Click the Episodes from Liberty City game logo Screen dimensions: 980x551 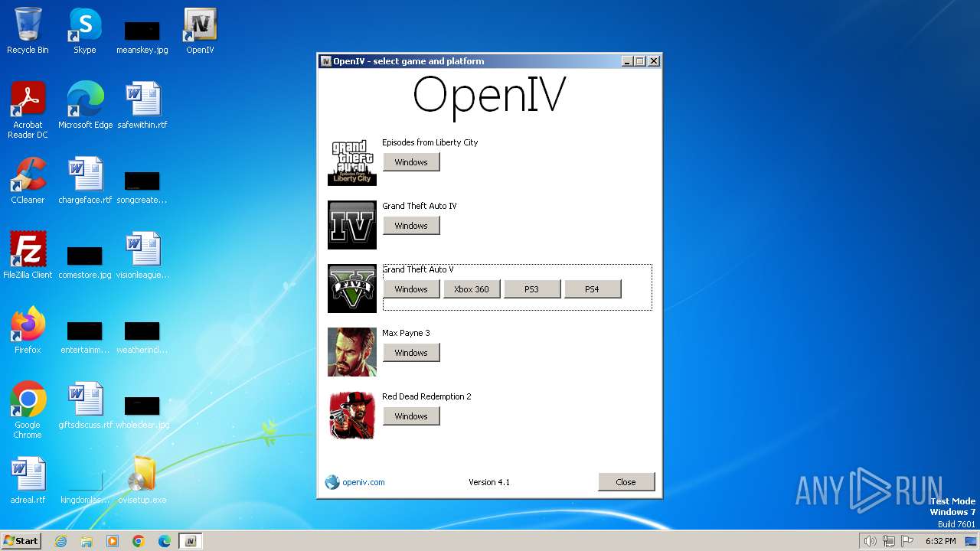coord(352,161)
